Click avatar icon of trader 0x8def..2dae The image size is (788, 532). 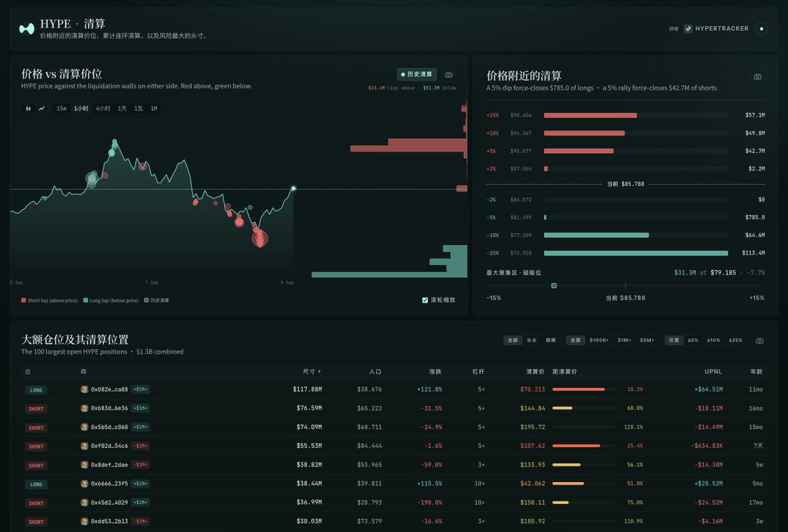tap(84, 465)
